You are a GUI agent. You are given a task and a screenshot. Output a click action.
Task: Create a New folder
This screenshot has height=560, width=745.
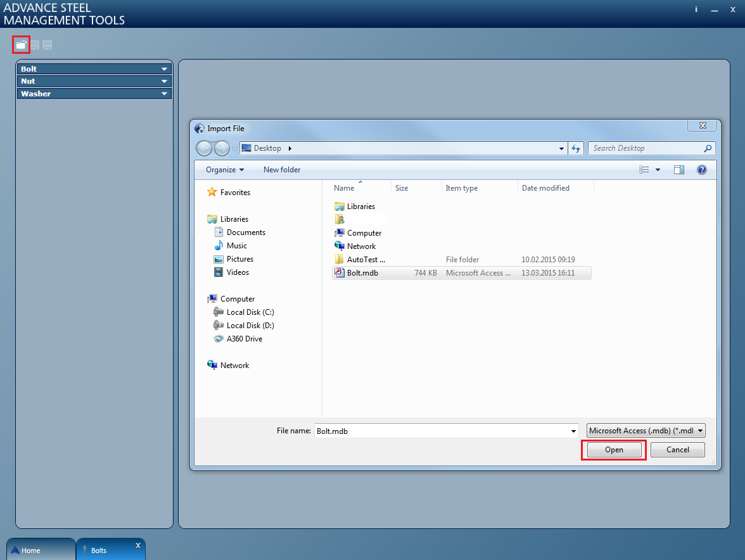tap(282, 170)
